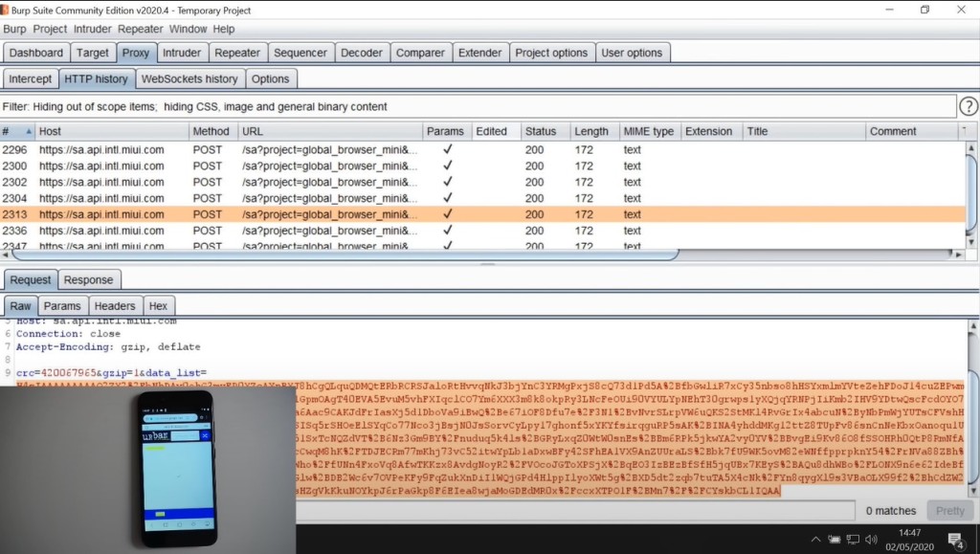Select request row number 2302
The image size is (980, 554).
tap(482, 183)
